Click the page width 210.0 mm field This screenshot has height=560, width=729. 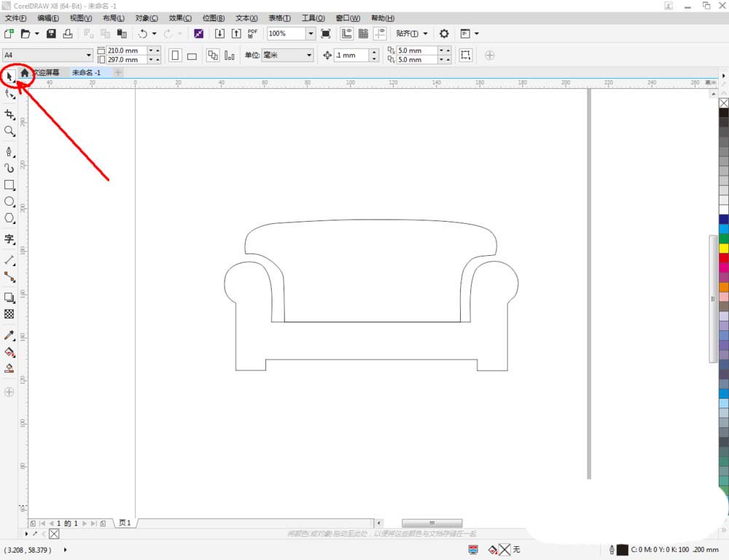(126, 50)
